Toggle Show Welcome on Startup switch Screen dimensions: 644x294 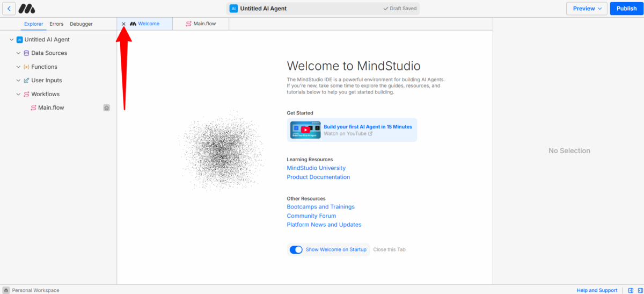coord(296,249)
